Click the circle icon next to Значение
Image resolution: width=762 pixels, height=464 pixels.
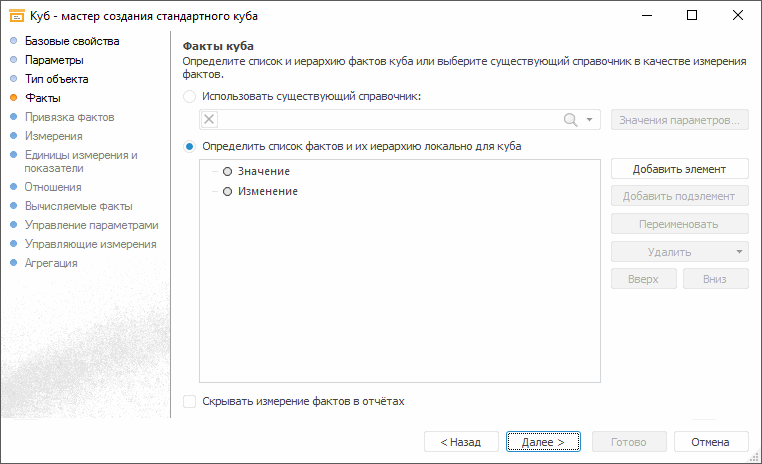point(228,172)
